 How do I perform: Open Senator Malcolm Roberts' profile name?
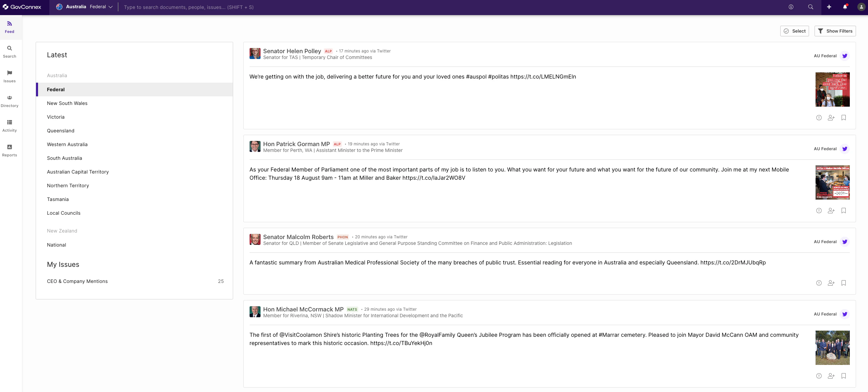(298, 237)
